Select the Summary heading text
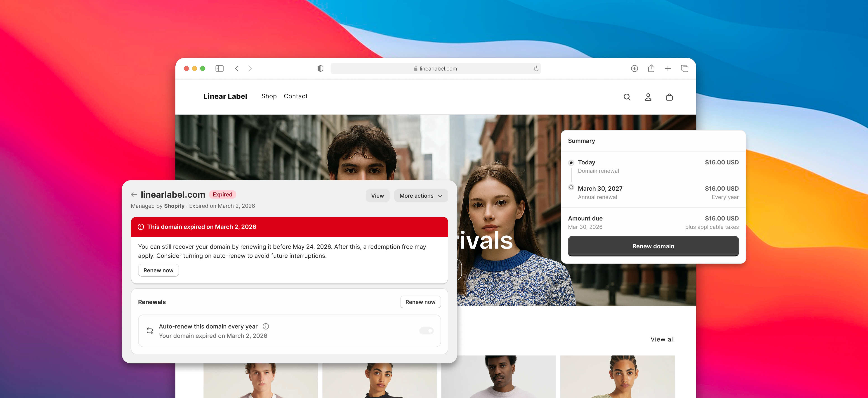Viewport: 868px width, 398px height. [x=581, y=141]
